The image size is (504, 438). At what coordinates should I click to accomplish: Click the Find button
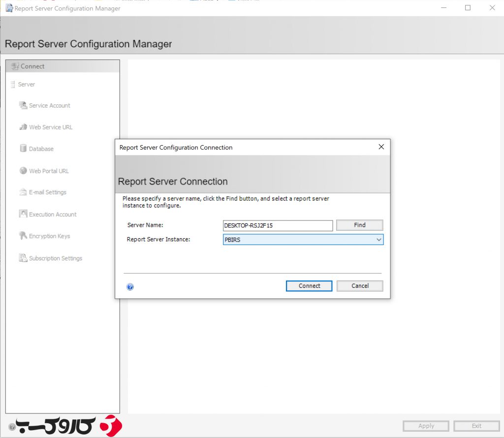tap(359, 225)
